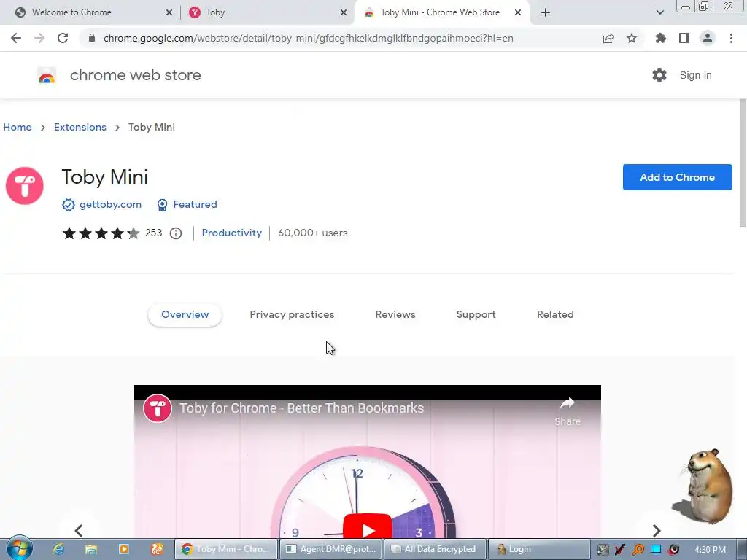Open the Windows Start menu

pyautogui.click(x=19, y=548)
